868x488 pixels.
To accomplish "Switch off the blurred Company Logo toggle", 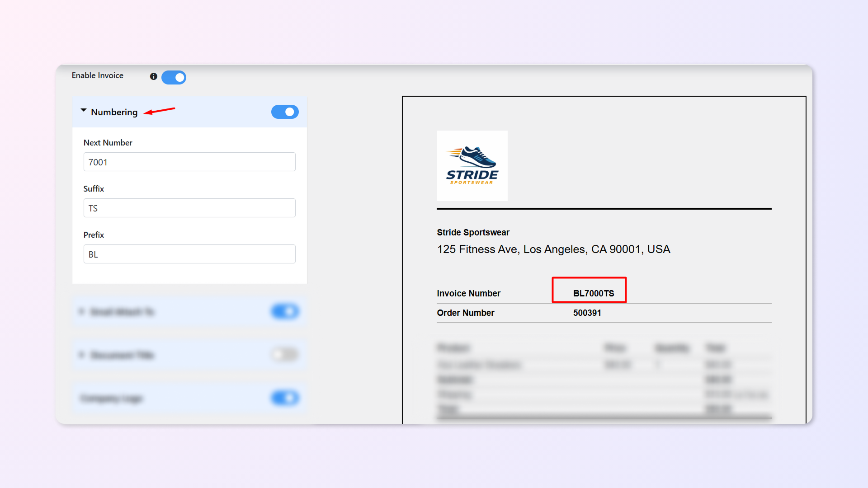I will click(x=285, y=398).
